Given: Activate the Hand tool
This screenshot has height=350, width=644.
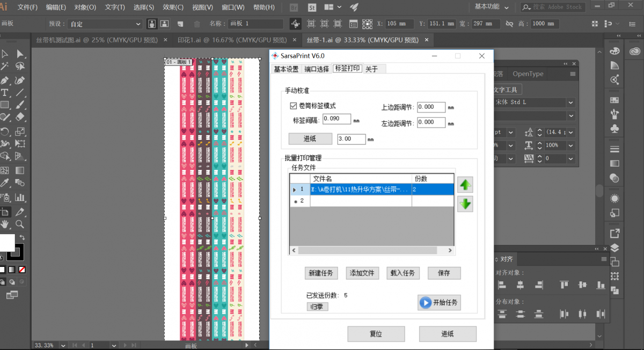Looking at the screenshot, I should (x=5, y=224).
